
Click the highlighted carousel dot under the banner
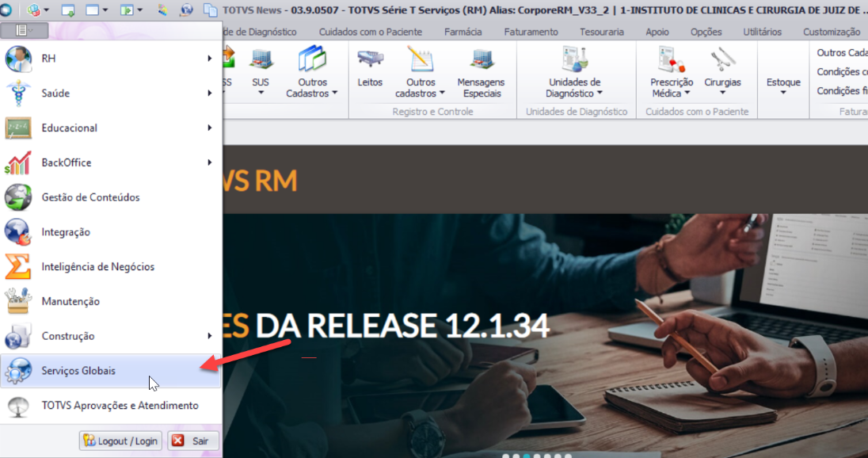point(527,456)
